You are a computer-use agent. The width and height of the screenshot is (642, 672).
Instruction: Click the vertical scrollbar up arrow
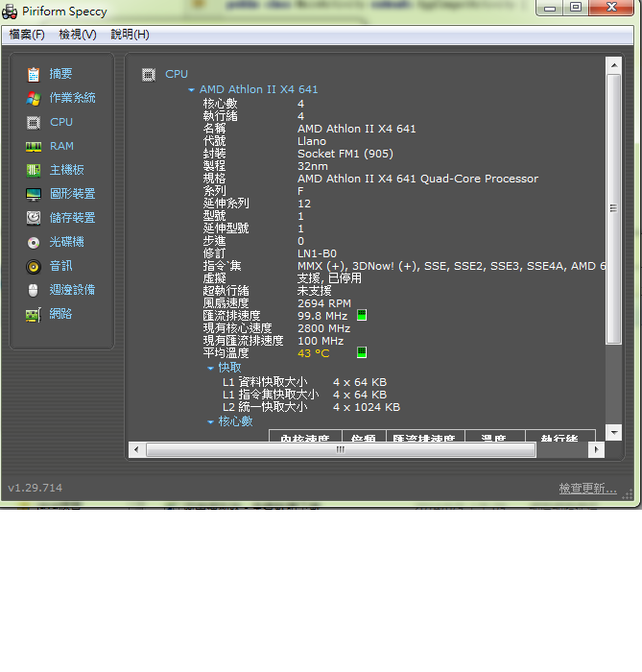click(614, 65)
